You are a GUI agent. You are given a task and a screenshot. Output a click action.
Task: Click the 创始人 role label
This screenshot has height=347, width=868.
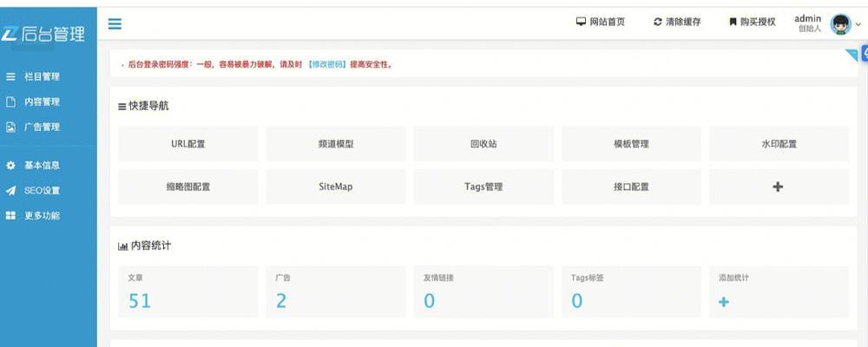810,29
